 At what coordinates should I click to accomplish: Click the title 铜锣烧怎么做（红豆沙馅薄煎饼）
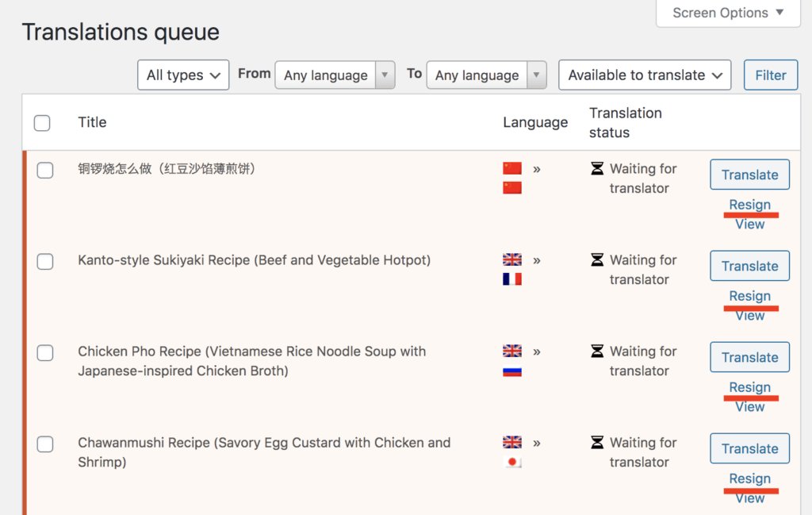click(x=167, y=168)
